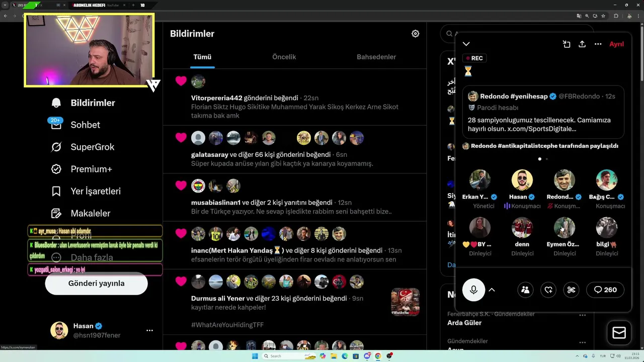Click Ayrıl to leave the Space
Viewport: 644px width, 362px height.
point(616,44)
